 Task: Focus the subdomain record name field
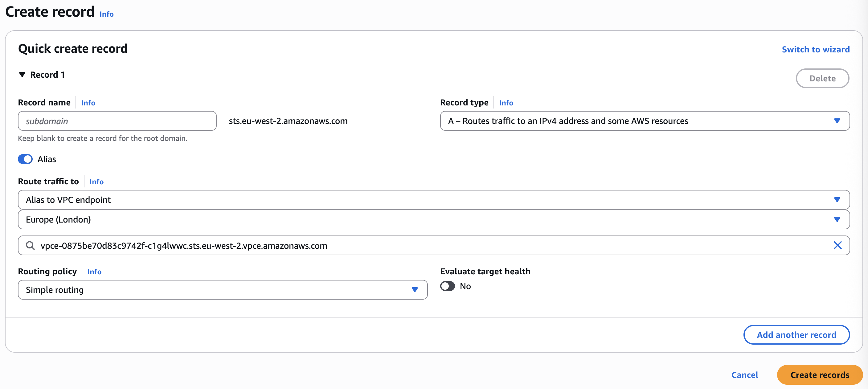click(x=117, y=121)
